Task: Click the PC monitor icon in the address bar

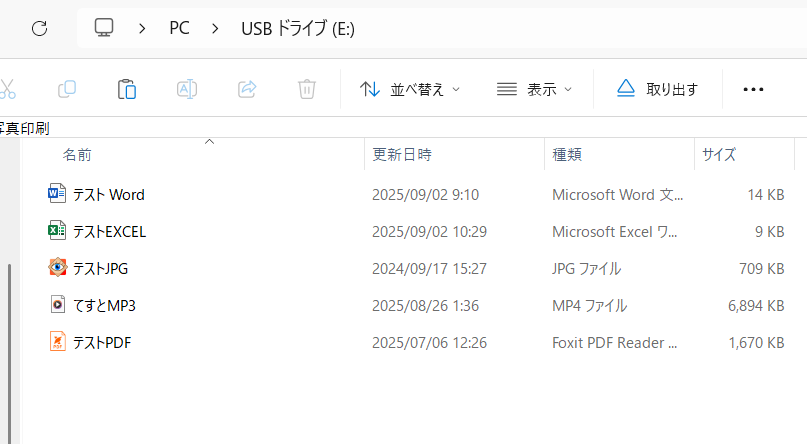Action: (x=104, y=28)
